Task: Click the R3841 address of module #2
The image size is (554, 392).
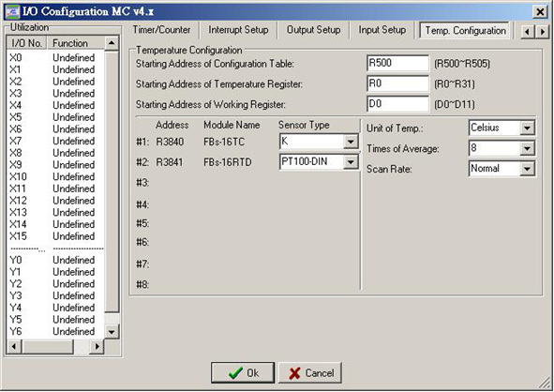Action: (x=170, y=162)
